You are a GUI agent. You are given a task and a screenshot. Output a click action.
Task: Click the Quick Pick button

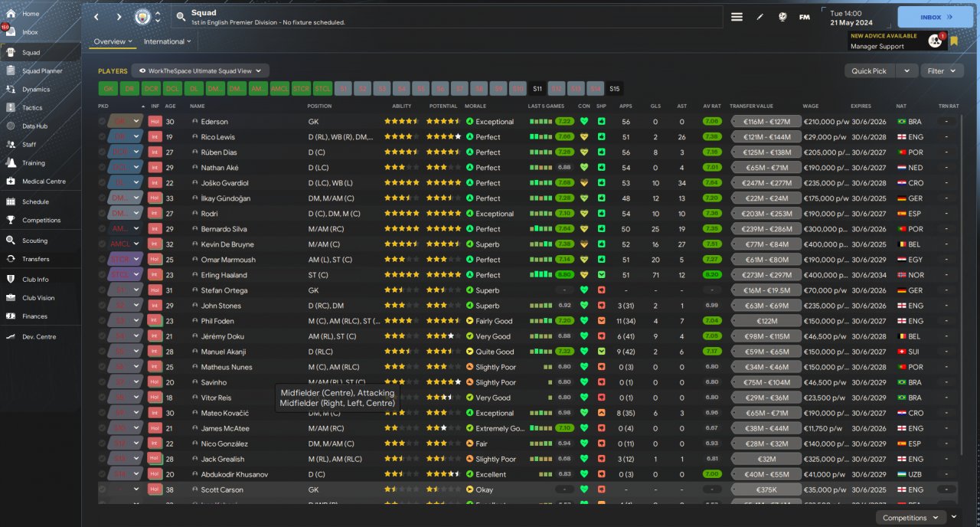pyautogui.click(x=869, y=70)
